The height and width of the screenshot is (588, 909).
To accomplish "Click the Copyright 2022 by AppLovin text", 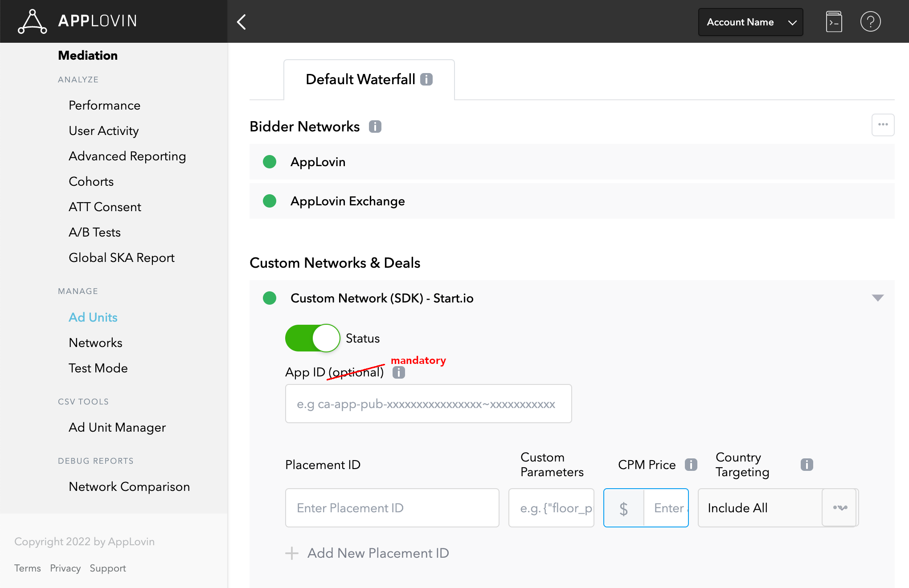I will pyautogui.click(x=85, y=542).
